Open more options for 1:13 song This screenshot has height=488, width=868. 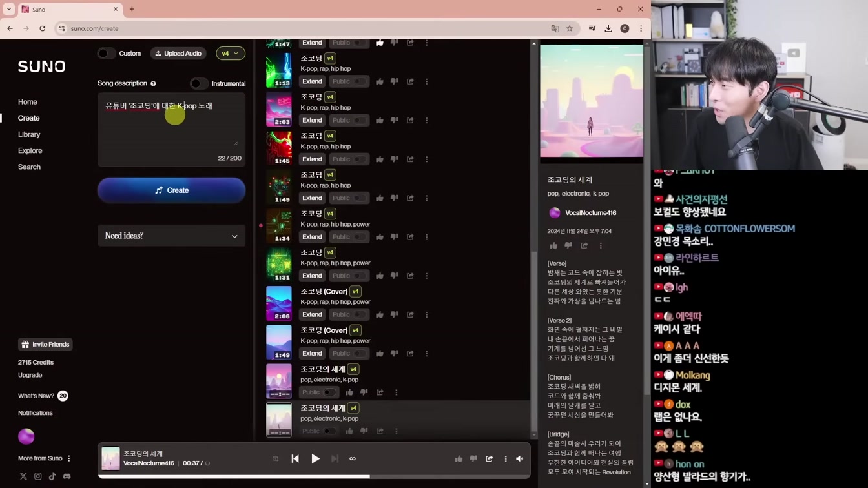coord(427,81)
